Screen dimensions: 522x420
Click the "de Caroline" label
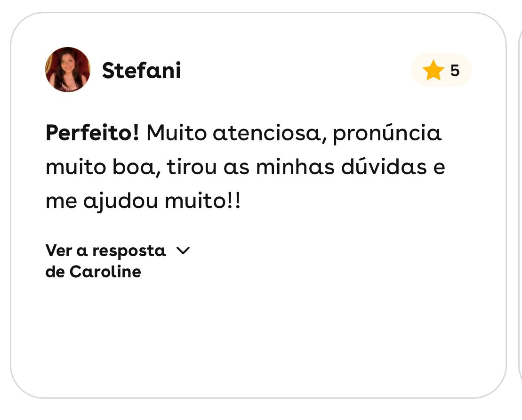93,272
